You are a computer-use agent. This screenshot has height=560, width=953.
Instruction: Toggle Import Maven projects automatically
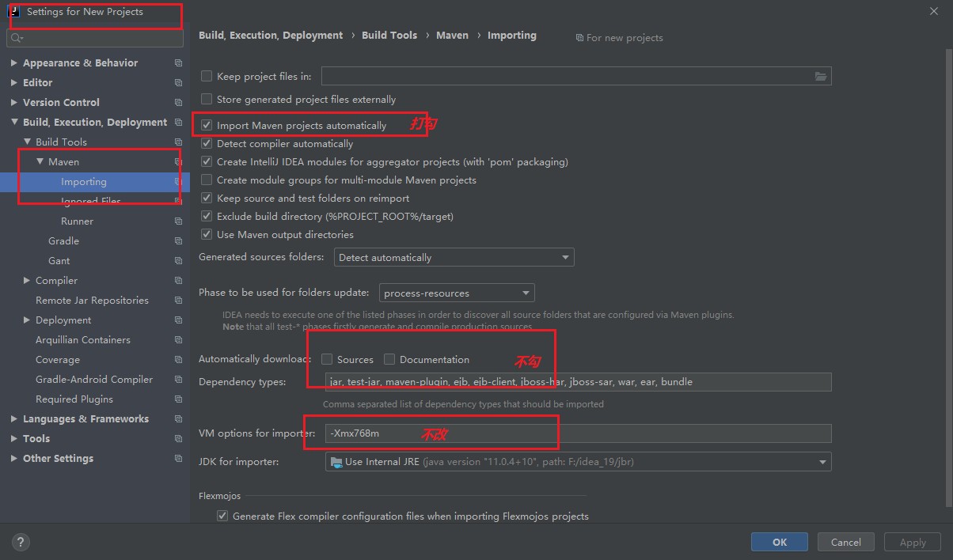point(207,125)
